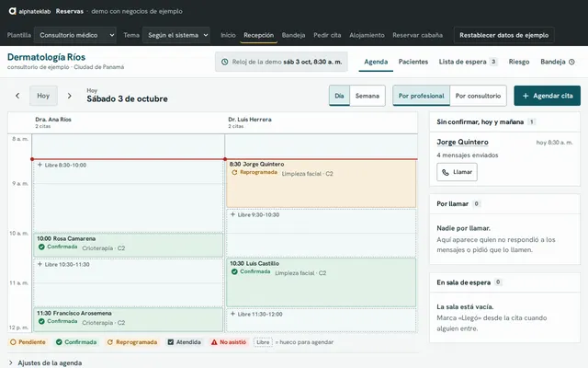Open the Pedir cita nav item
The width and height of the screenshot is (588, 368).
tap(327, 35)
